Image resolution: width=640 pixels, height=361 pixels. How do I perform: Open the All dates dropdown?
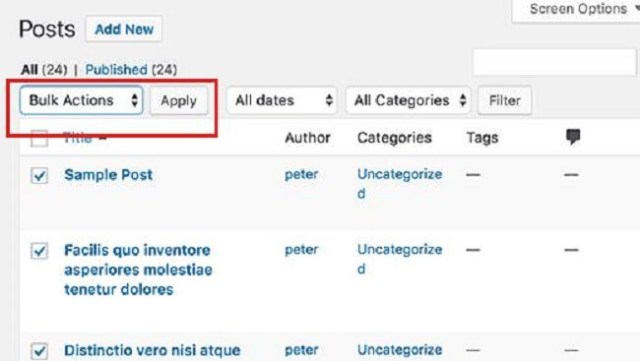[282, 100]
